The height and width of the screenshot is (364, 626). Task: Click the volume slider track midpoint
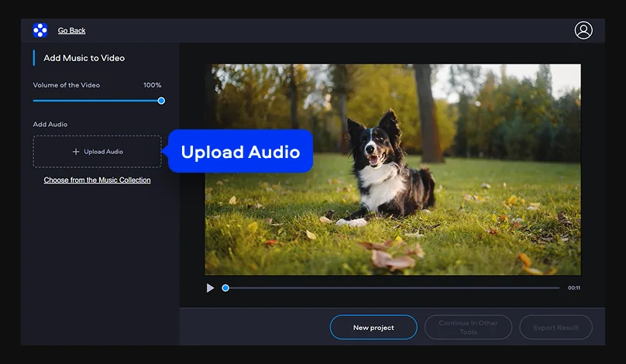(97, 101)
